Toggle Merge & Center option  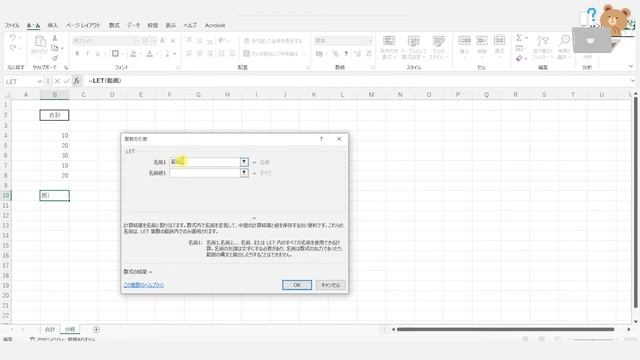click(271, 53)
